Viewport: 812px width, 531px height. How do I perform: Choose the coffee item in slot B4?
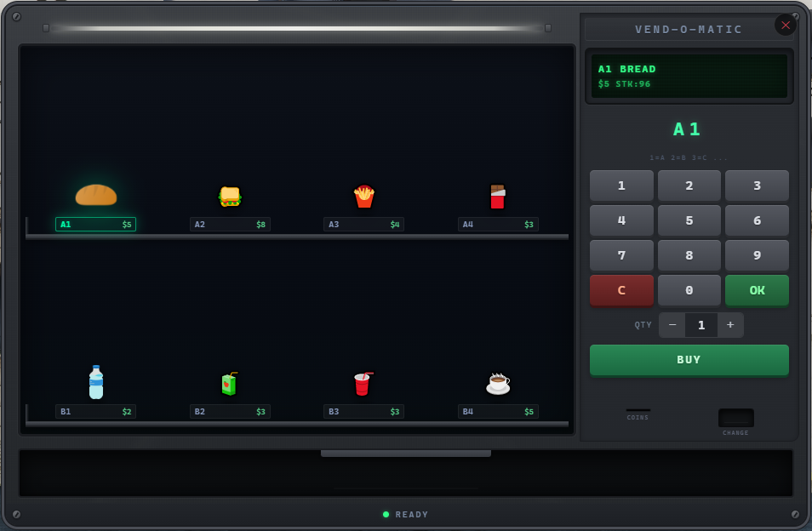[498, 382]
